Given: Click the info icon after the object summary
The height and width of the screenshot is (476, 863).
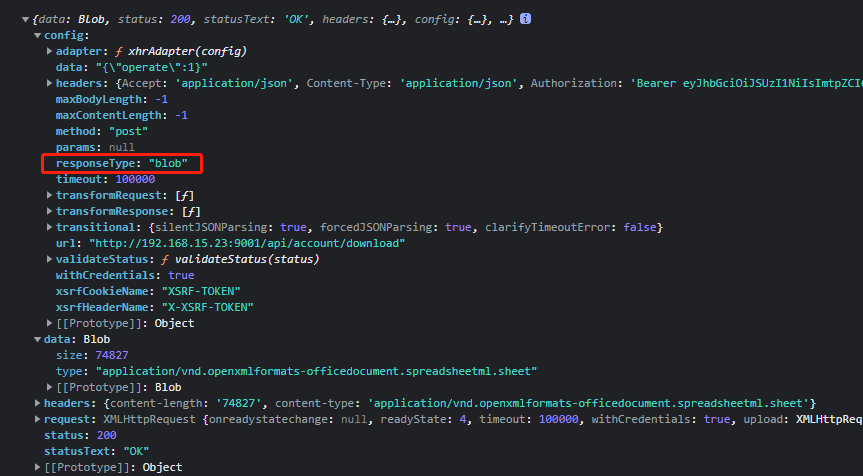Looking at the screenshot, I should click(526, 19).
